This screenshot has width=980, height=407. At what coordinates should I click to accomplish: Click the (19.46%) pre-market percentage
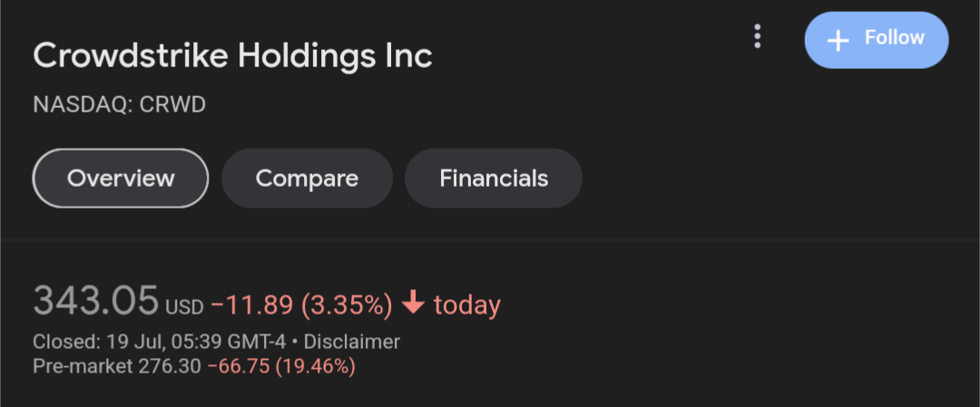pyautogui.click(x=315, y=366)
